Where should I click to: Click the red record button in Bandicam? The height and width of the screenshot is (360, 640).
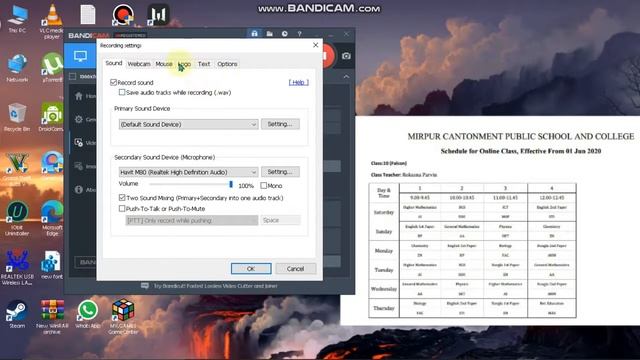click(329, 56)
